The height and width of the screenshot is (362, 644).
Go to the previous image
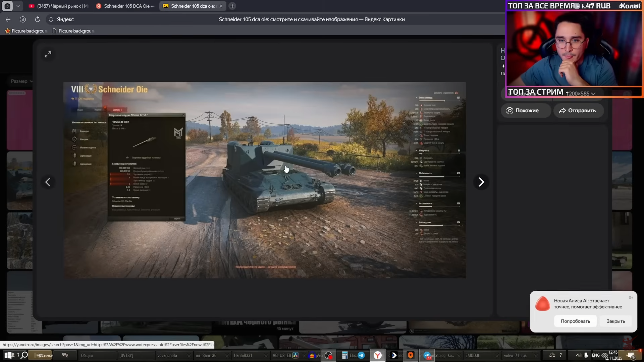pyautogui.click(x=48, y=182)
